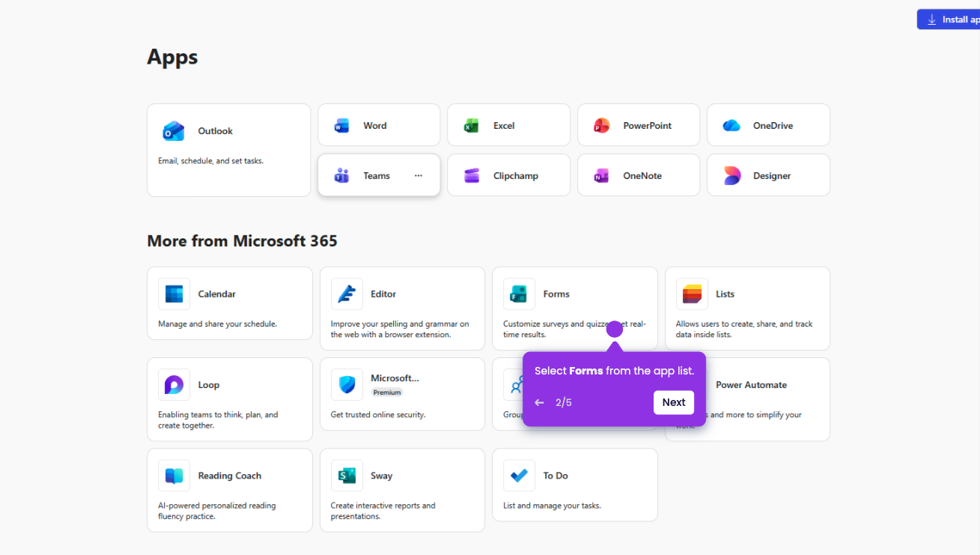980x555 pixels.
Task: Open the Clipchamp icon
Action: [x=471, y=176]
